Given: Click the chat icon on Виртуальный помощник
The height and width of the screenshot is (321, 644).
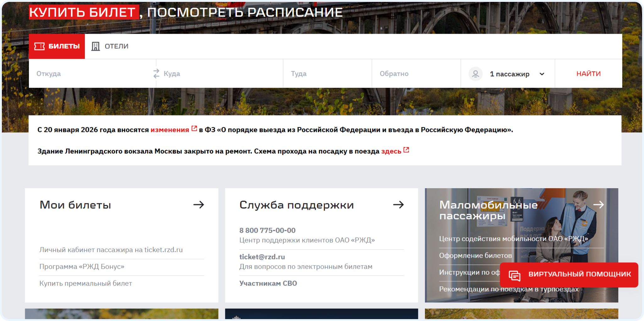Looking at the screenshot, I should [x=515, y=275].
